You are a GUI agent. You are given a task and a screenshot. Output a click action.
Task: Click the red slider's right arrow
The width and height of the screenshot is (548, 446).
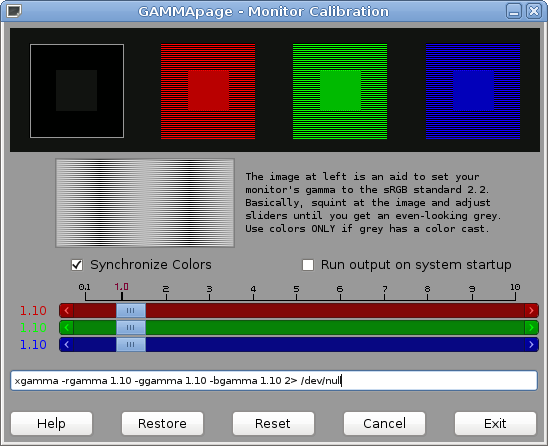pyautogui.click(x=531, y=310)
